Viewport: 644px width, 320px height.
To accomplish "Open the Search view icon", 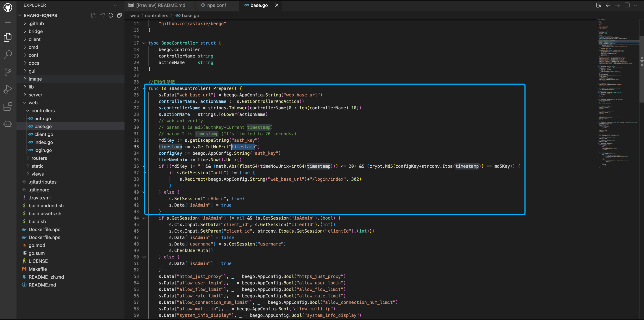I will tap(8, 55).
